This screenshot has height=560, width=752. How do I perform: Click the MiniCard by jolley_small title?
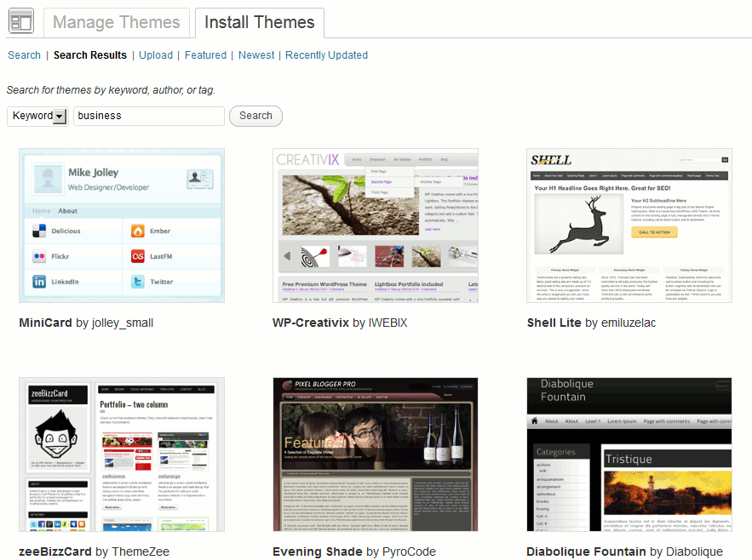pos(86,323)
